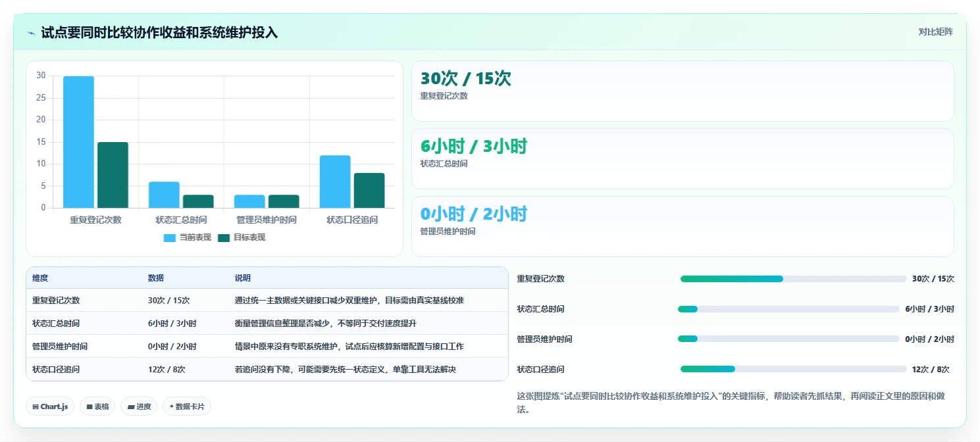
Task: Click the 12次 / 8次 progress value
Action: [931, 370]
